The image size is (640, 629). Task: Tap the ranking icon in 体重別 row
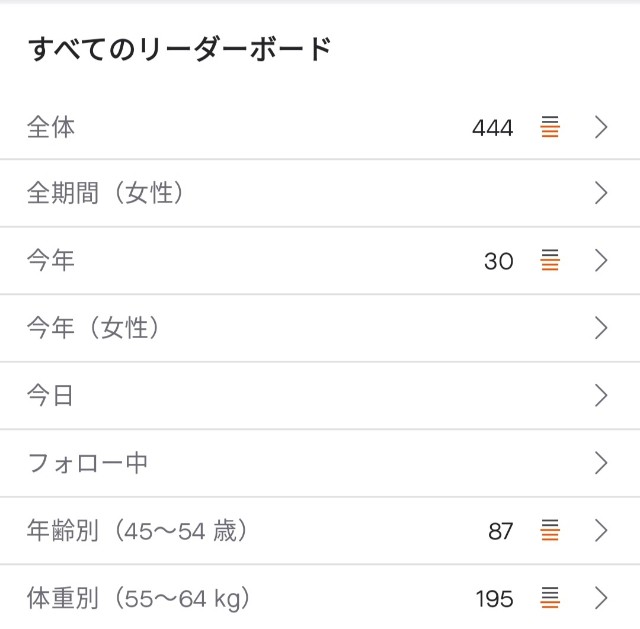pyautogui.click(x=550, y=598)
